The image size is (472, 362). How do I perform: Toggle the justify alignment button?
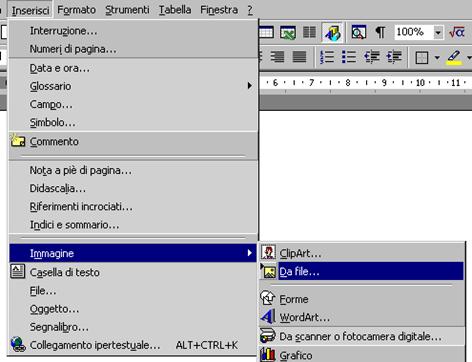[299, 57]
